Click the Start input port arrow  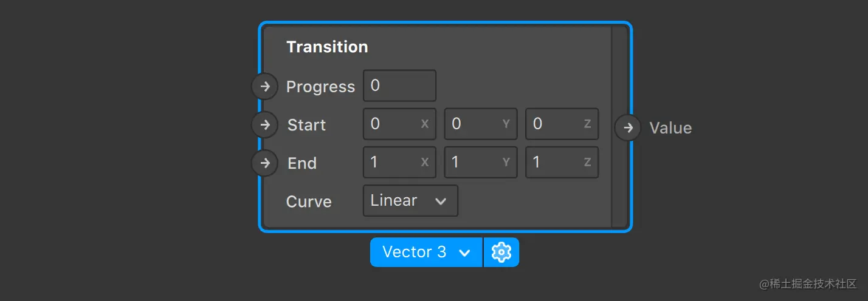[264, 125]
